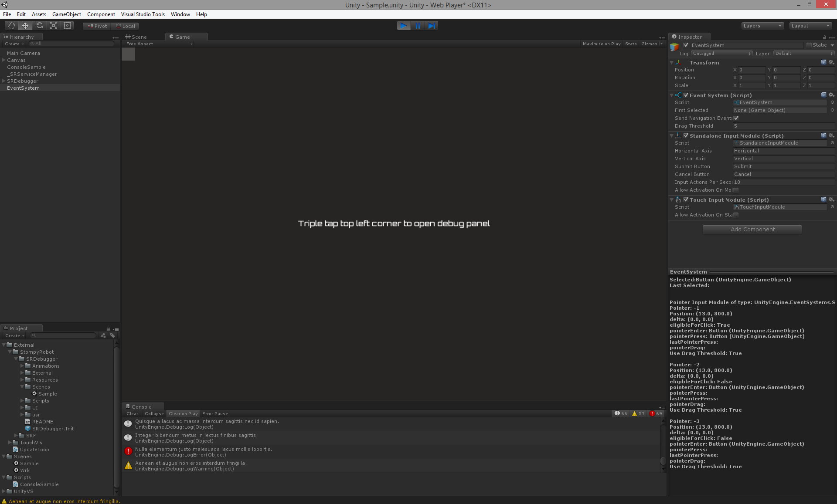Viewport: 837px width, 504px height.
Task: Toggle Allow Activation On Mobile checkbox
Action: click(x=736, y=190)
